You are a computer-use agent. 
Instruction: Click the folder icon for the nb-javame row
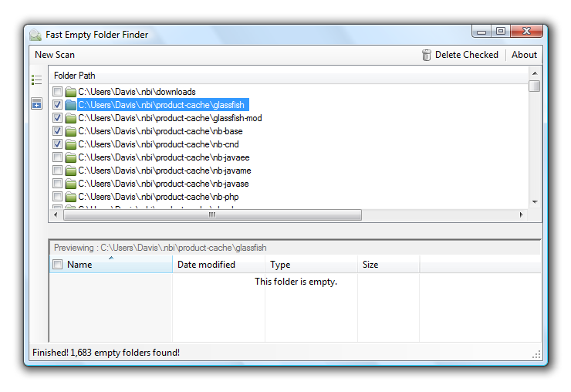coord(70,171)
